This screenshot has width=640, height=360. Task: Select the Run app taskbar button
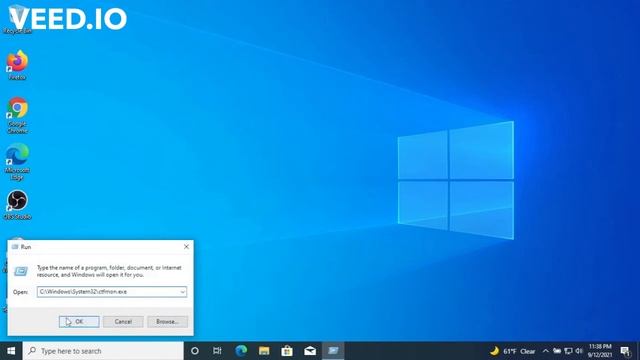333,351
